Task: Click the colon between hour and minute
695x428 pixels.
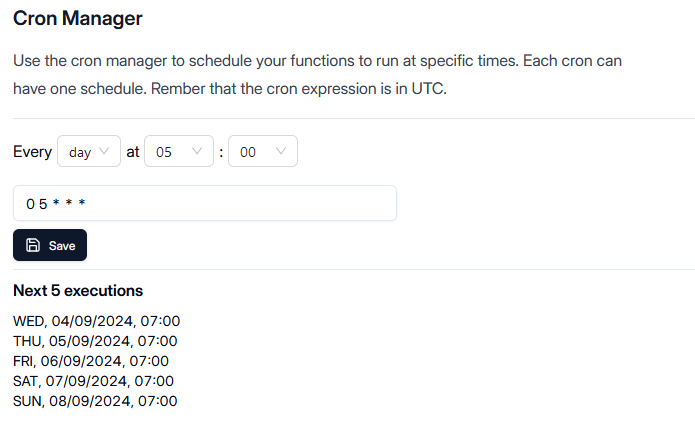Action: tap(221, 152)
